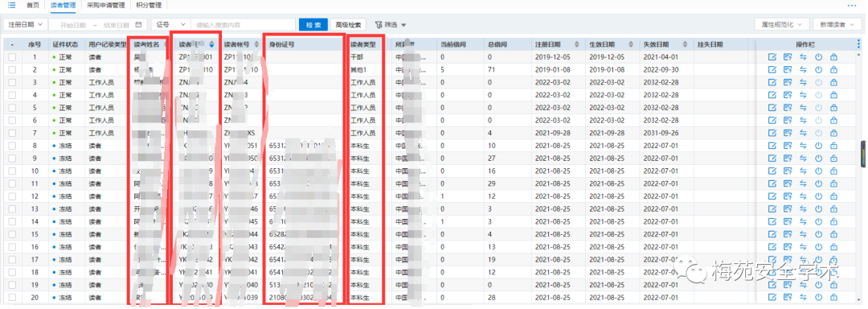Open the 属性规范化 dropdown
This screenshot has width=868, height=309.
[782, 25]
